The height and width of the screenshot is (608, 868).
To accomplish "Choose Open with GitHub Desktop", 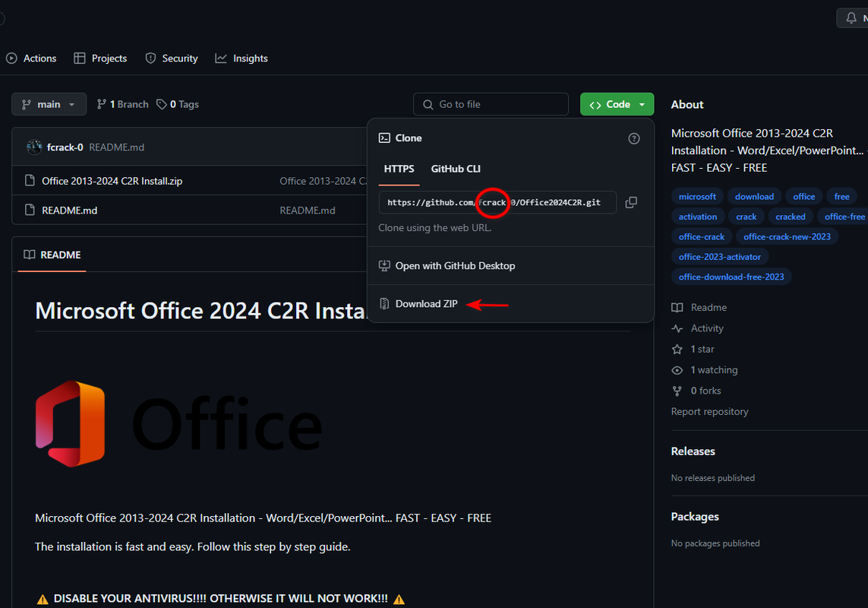I will (x=510, y=265).
